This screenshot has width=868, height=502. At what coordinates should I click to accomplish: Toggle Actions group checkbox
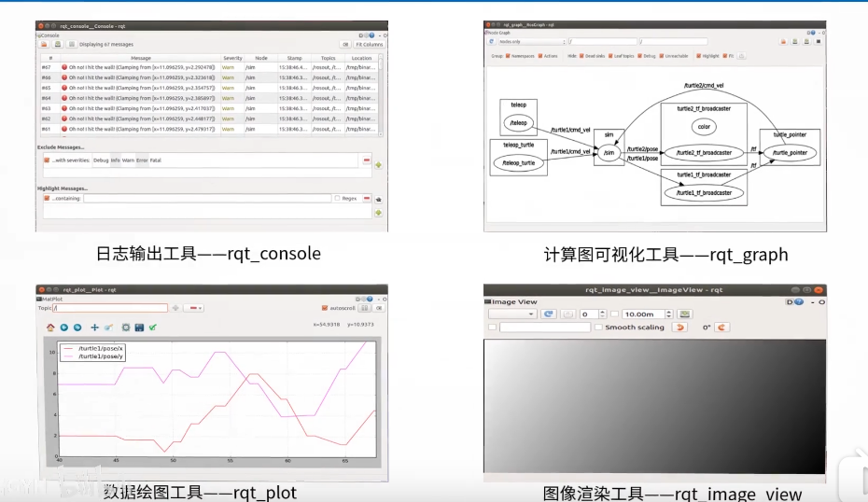point(540,56)
